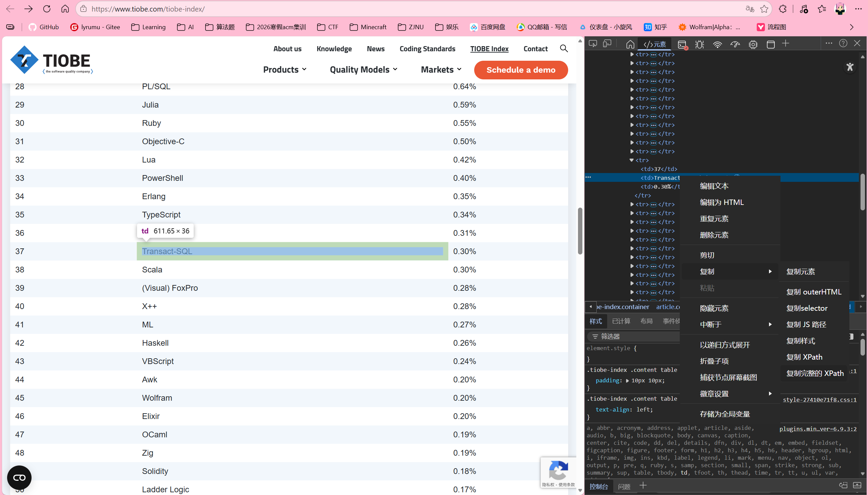
Task: Click the DOM tree vertical scrollbar thumb
Action: point(863,192)
